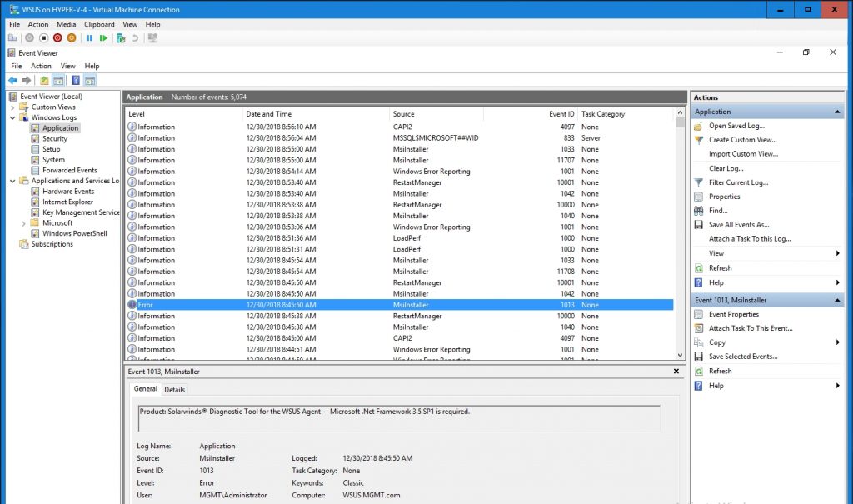Select the MSSQL$MICROSOFT##WID event row
Screen dimensions: 853x504
[399, 138]
